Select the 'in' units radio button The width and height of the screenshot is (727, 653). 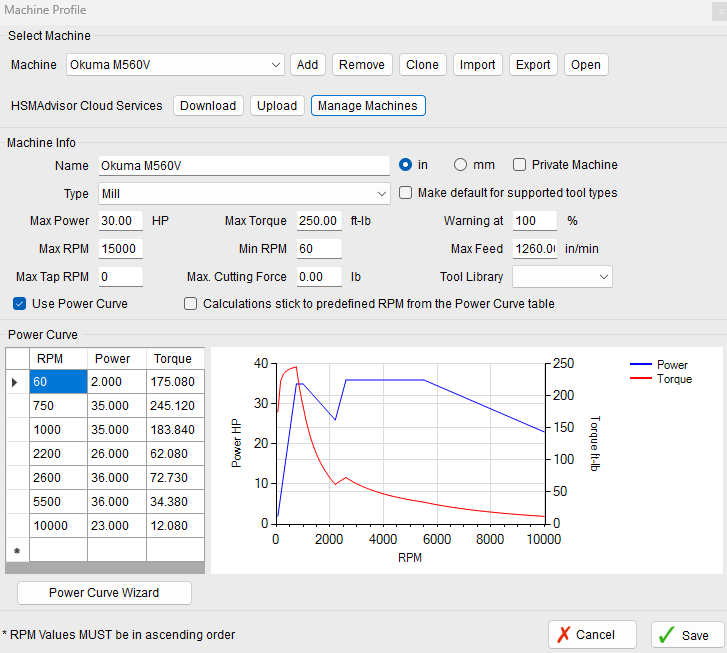coord(405,165)
